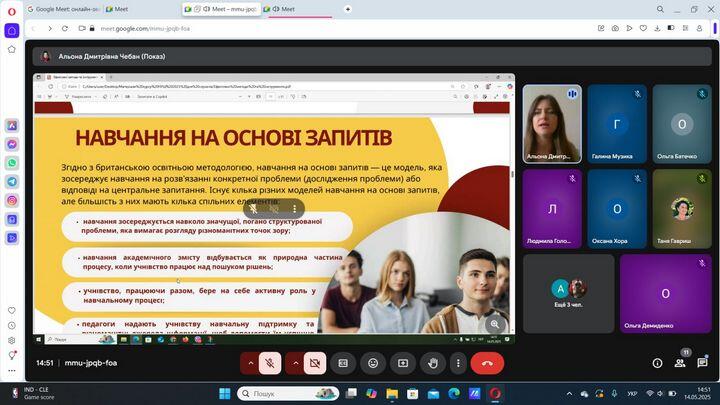Open WhatsApp in the Opera sidebar
This screenshot has height=405, width=720.
12,163
